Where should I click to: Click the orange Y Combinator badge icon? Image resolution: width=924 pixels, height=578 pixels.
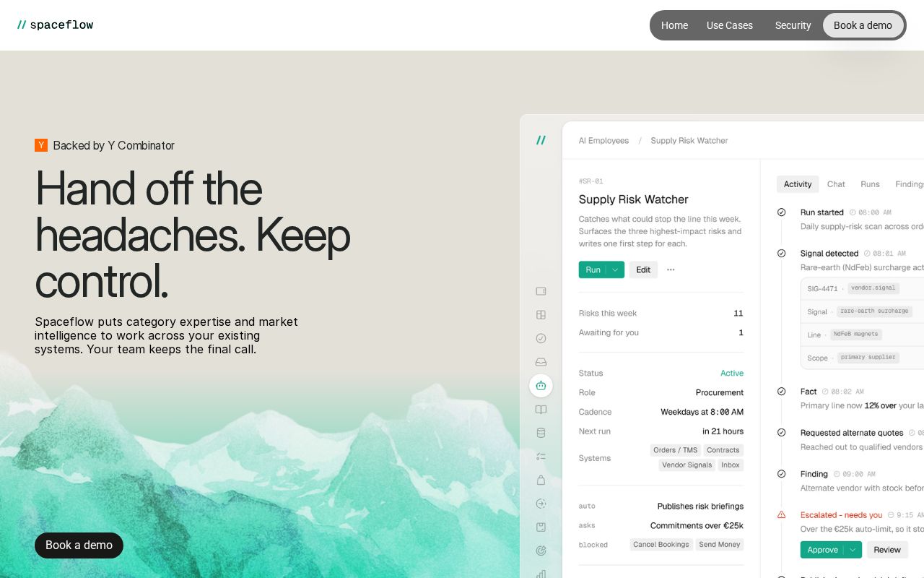pyautogui.click(x=41, y=145)
